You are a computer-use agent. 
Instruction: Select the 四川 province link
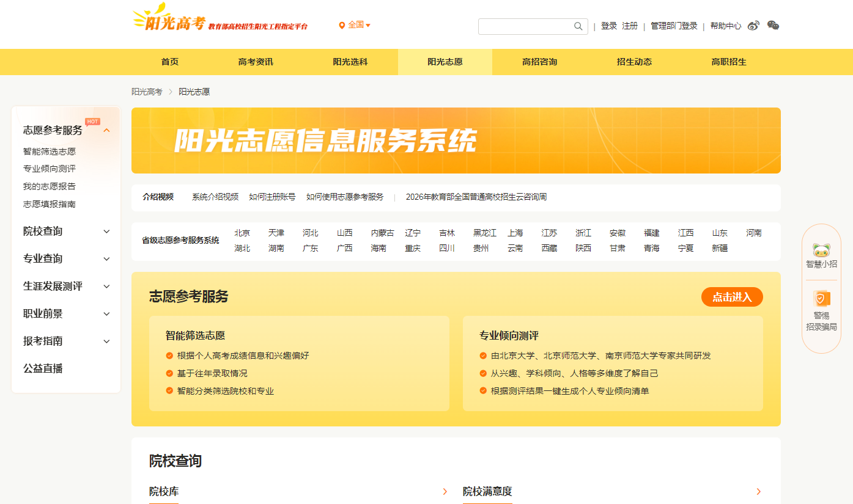point(447,248)
